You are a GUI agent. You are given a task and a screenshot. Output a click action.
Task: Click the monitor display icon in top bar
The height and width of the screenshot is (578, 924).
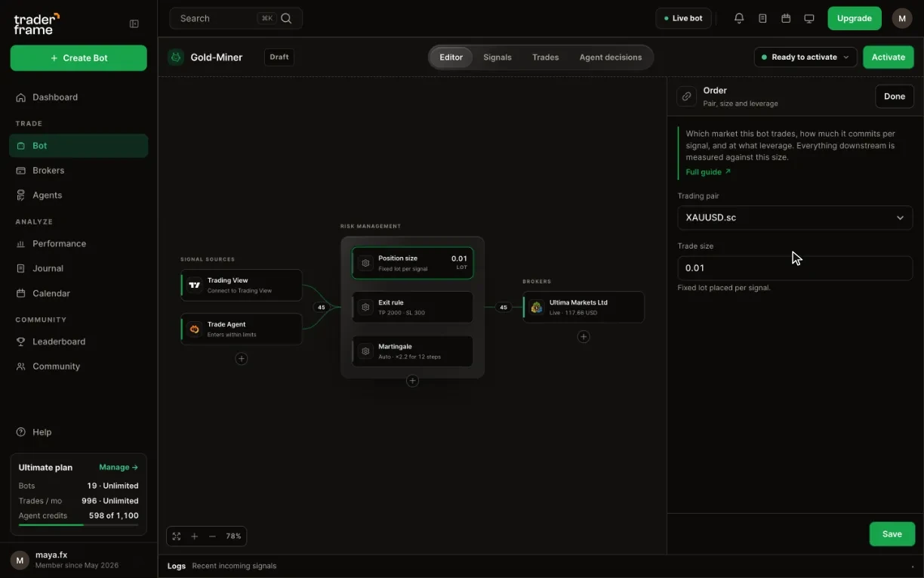pyautogui.click(x=809, y=18)
